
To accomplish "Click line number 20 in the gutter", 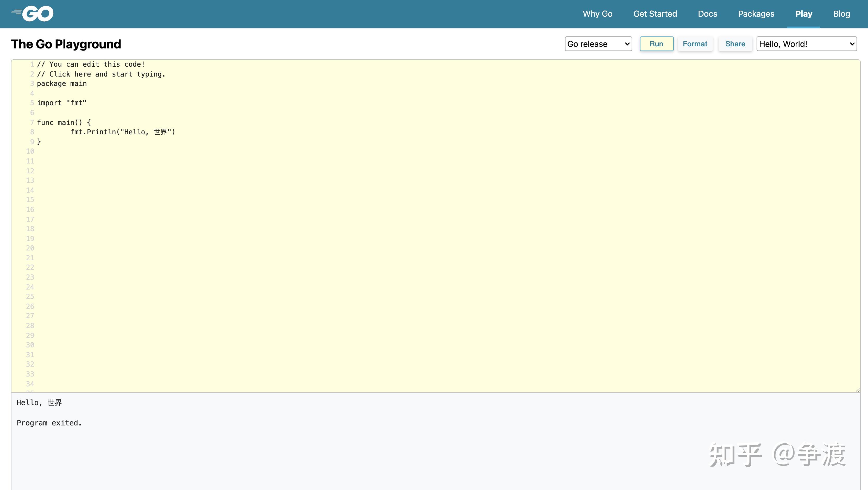I will (x=30, y=248).
